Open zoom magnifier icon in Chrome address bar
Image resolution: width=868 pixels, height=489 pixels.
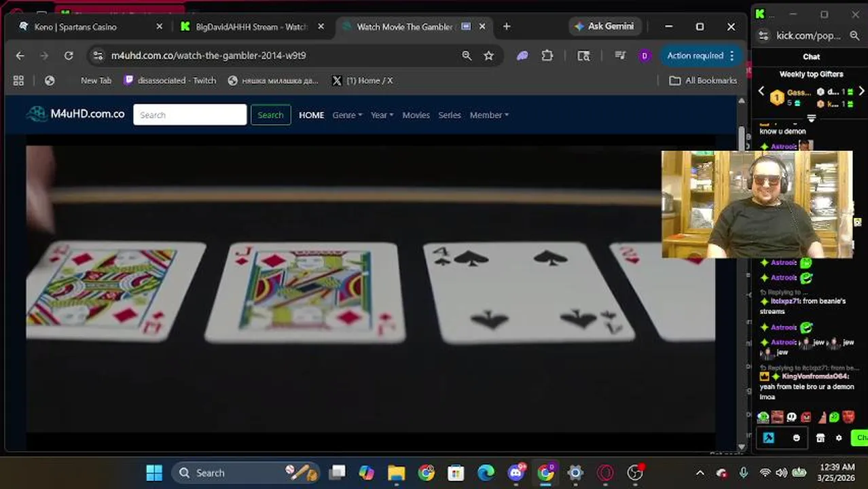(467, 56)
